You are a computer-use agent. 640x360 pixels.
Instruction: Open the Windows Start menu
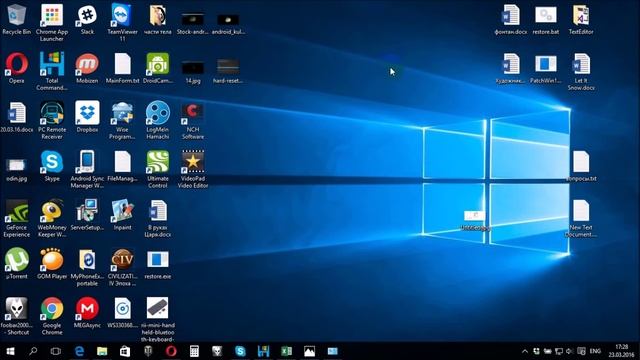10,351
